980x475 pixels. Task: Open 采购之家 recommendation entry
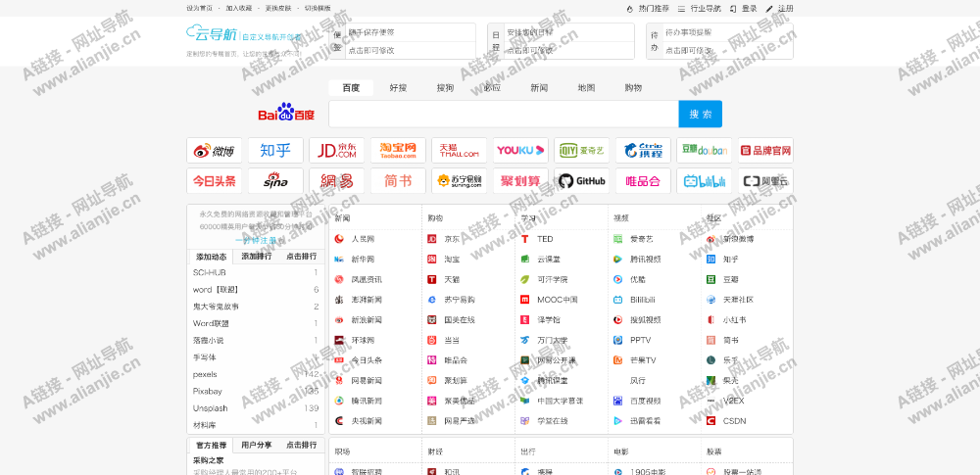pyautogui.click(x=209, y=460)
